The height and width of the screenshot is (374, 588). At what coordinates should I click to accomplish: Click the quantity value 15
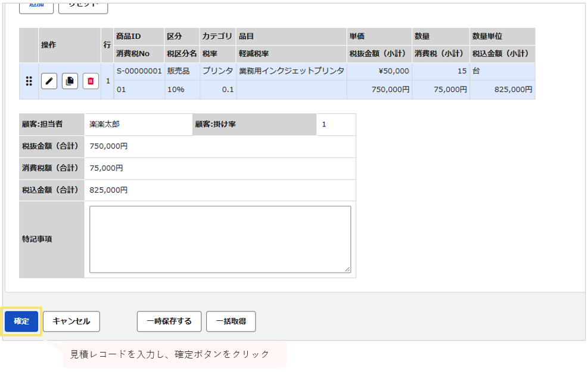(462, 71)
